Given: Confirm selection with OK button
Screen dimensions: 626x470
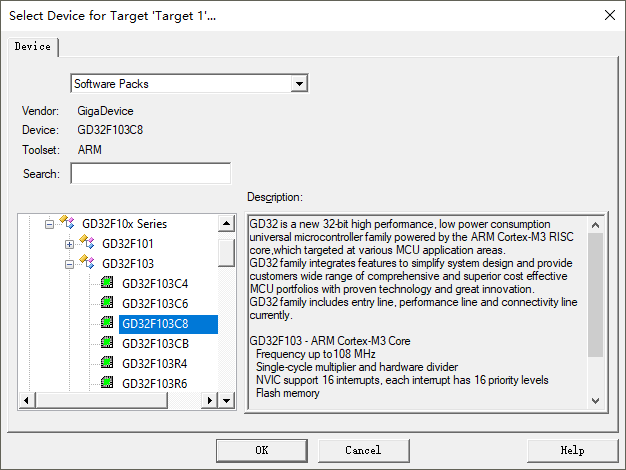Looking at the screenshot, I should [262, 450].
